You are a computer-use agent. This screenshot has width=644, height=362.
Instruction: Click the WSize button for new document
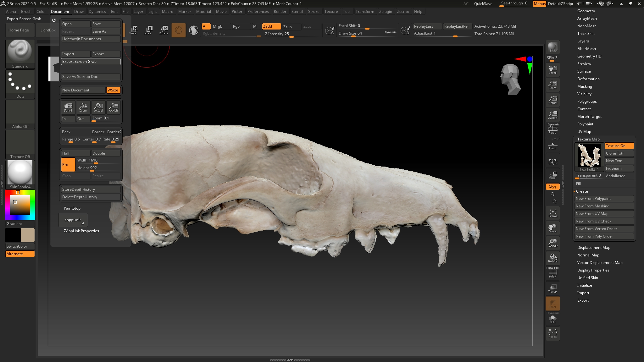[x=112, y=90]
